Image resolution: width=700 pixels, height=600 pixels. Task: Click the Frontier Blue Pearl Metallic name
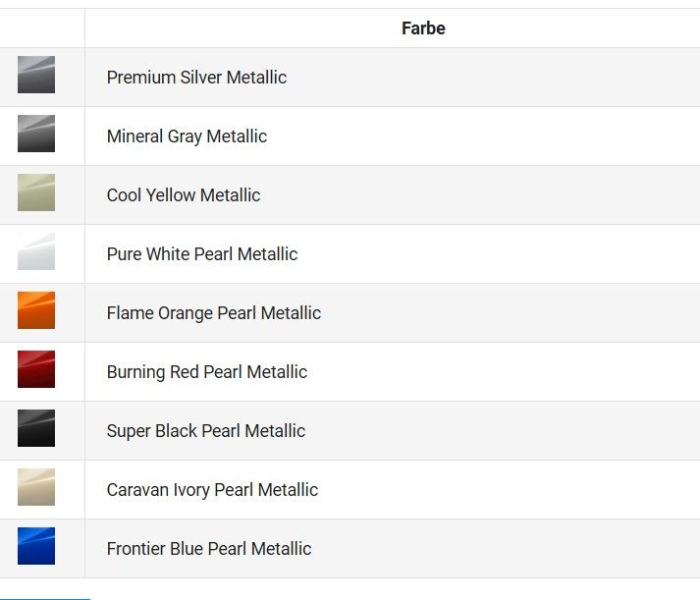209,549
